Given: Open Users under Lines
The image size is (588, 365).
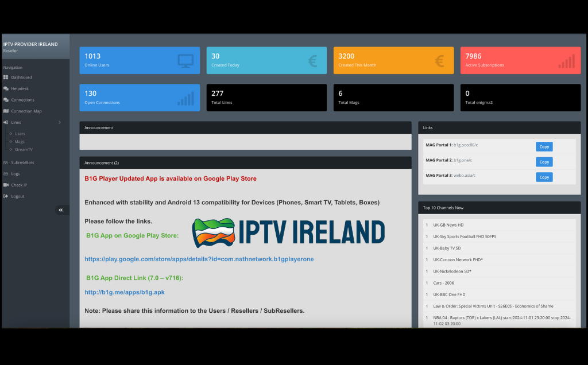Looking at the screenshot, I should point(20,133).
